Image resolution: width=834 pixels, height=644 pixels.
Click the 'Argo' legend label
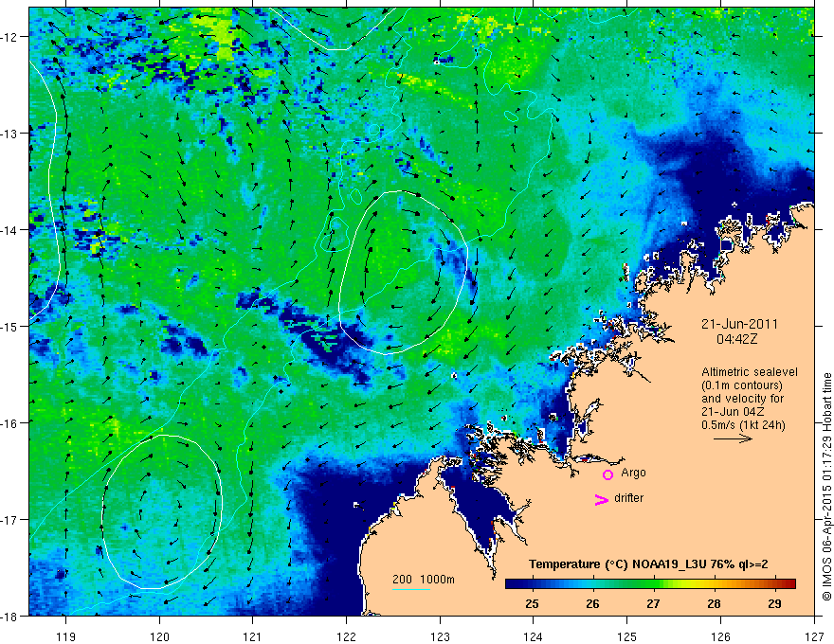click(x=633, y=473)
